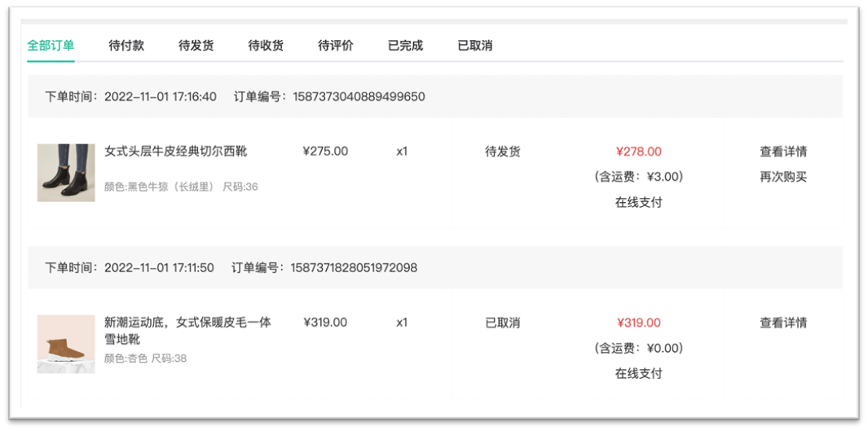868x431 pixels.
Task: View the 已取消 tab at top
Action: 475,46
